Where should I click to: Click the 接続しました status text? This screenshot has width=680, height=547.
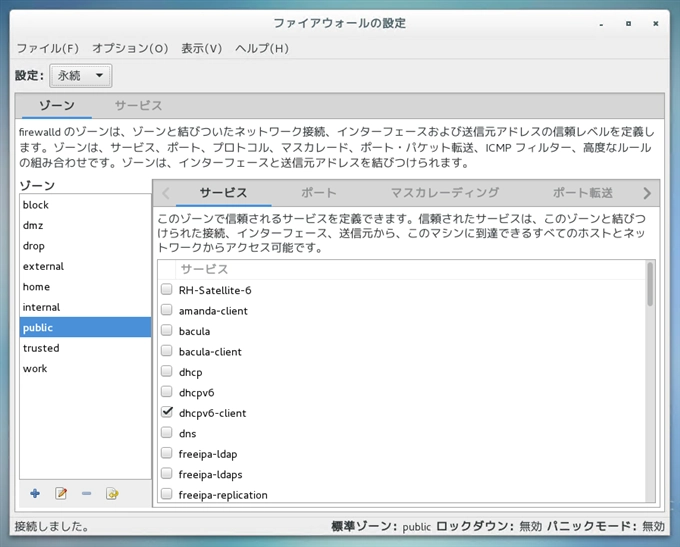(52, 526)
